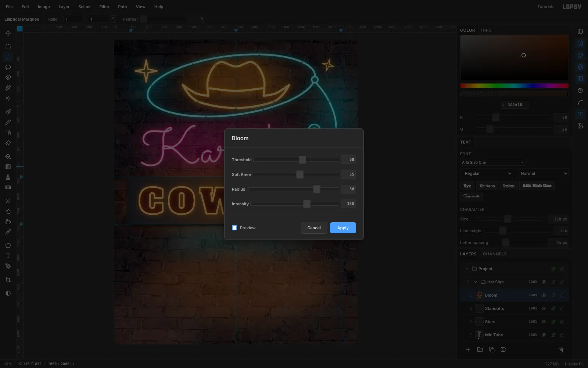Open the Layer menu
This screenshot has width=588, height=368.
[64, 7]
